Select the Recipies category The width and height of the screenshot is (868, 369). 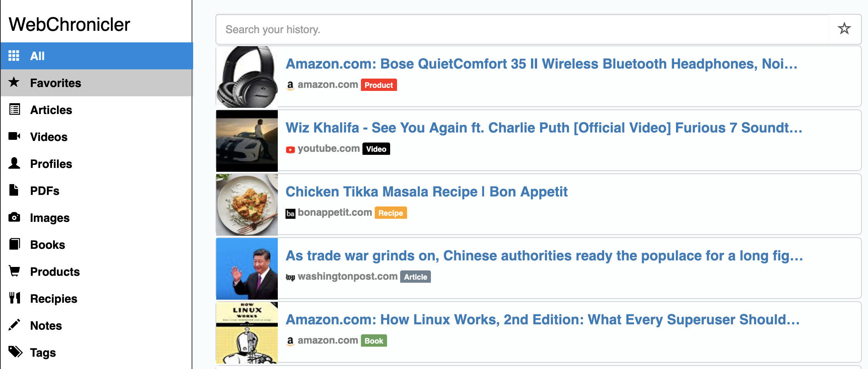53,299
